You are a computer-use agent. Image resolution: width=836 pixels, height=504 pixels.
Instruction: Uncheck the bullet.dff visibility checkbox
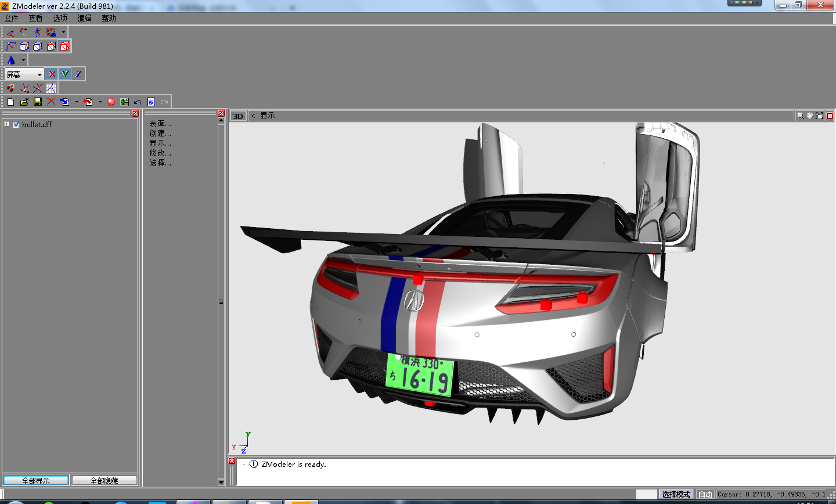(16, 124)
